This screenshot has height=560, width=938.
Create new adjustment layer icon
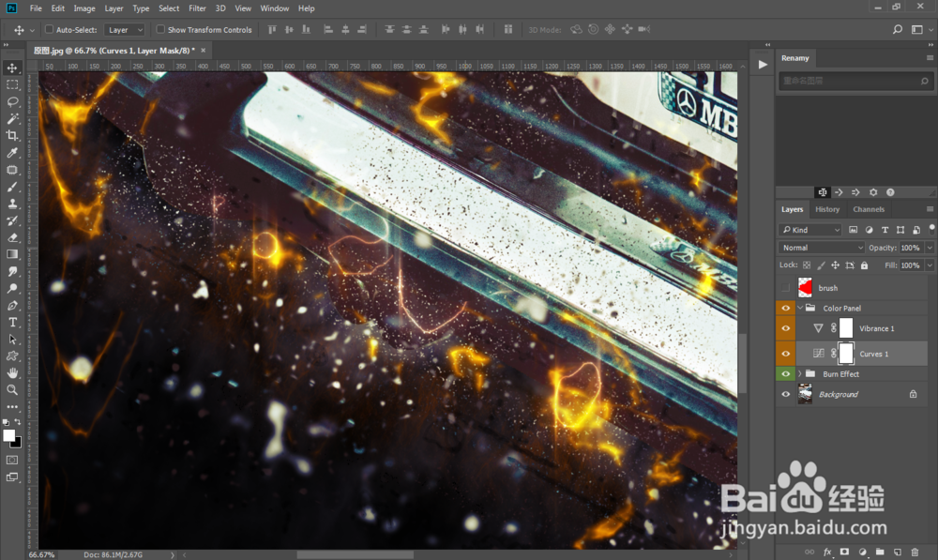(x=862, y=552)
